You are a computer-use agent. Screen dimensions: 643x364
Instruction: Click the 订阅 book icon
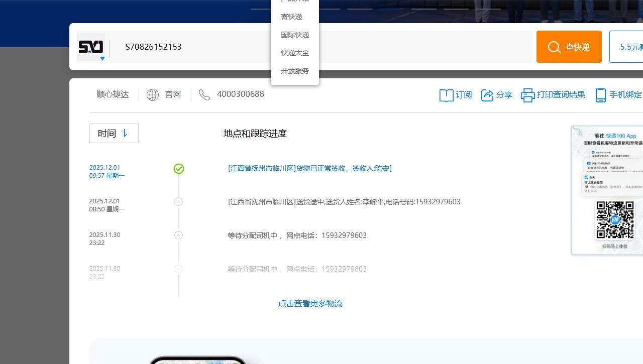446,95
